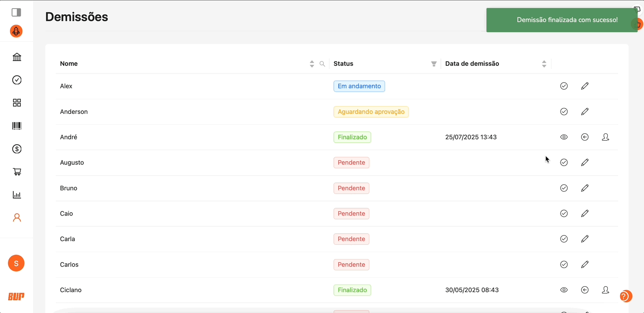The image size is (644, 313).
Task: Finalize Bruno's dismissal with check icon
Action: click(564, 188)
